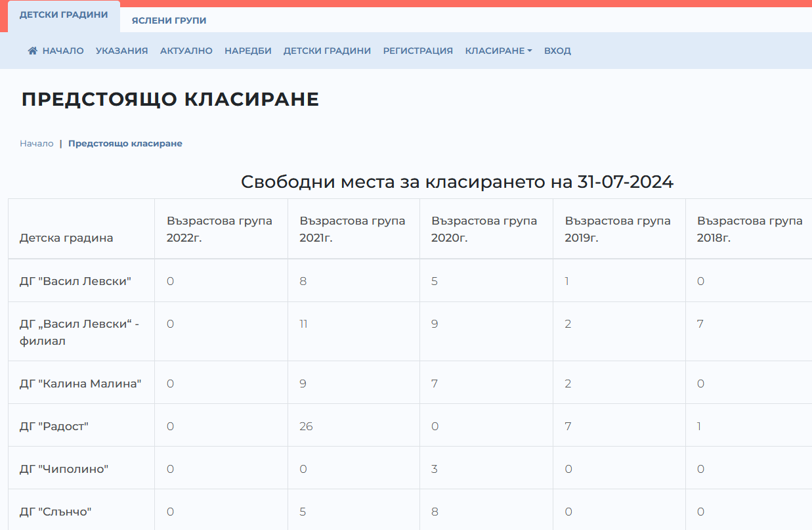Click the Възрастова група 2018г. header

(750, 229)
